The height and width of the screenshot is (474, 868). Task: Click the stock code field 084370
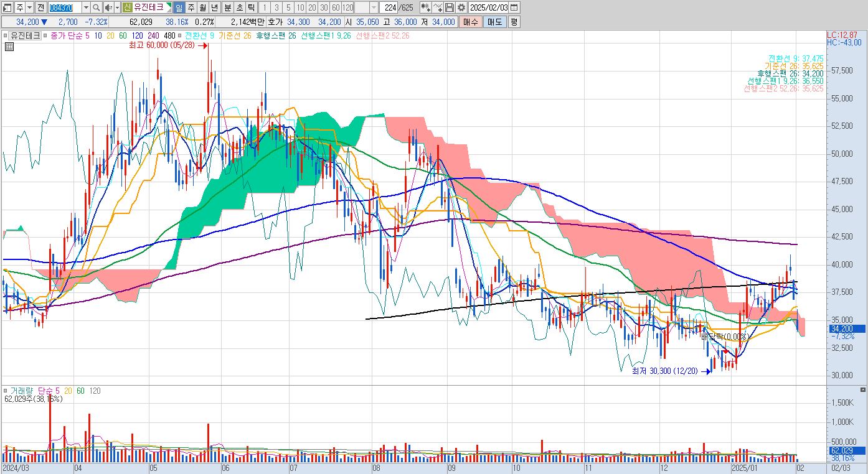[65, 7]
